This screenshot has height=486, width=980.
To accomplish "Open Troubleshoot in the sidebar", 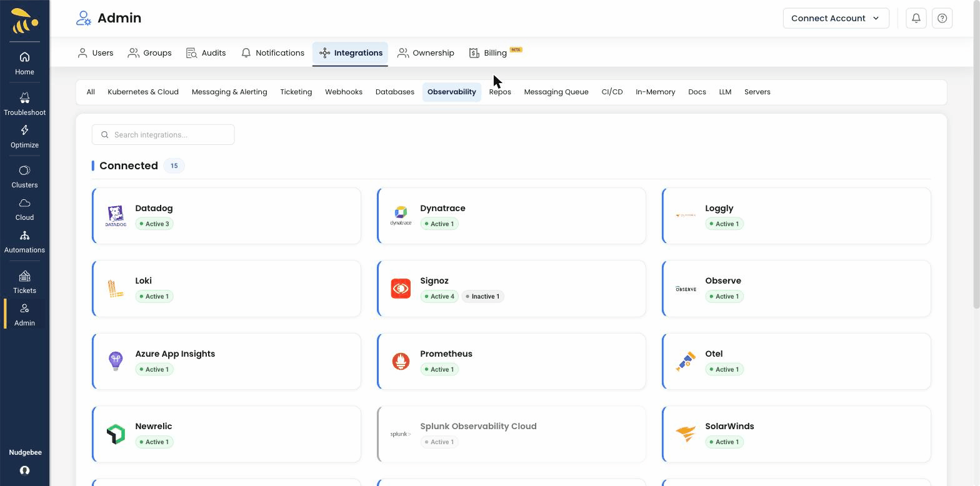I will (24, 104).
